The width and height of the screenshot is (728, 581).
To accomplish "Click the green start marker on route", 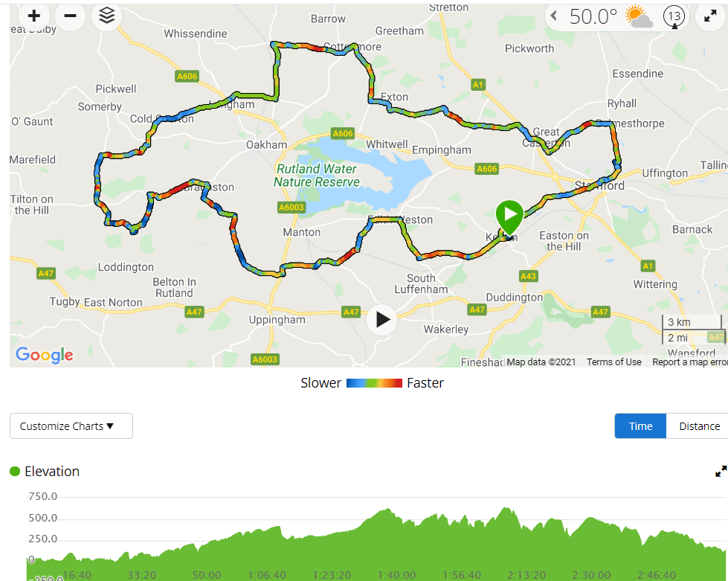I will 510,214.
